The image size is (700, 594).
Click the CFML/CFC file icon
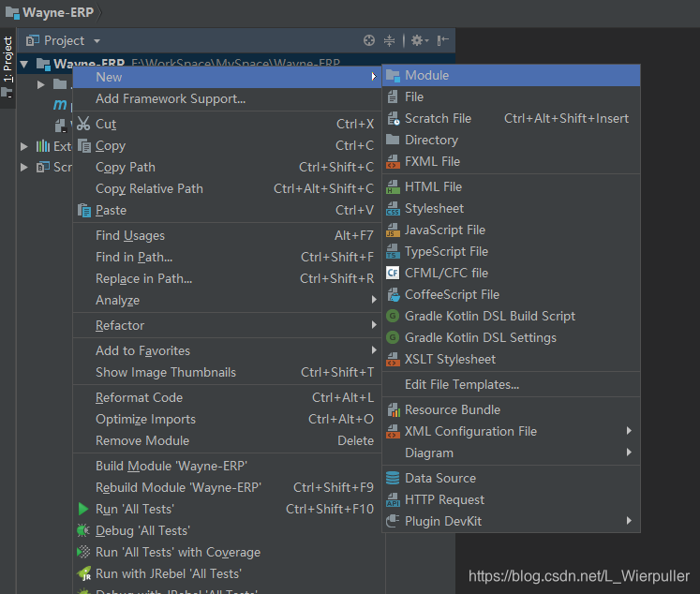coord(393,273)
